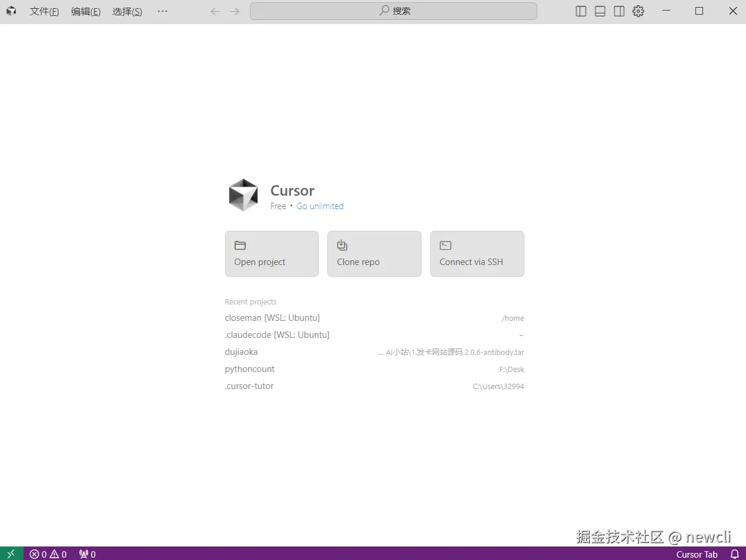Open the 文件(F) menu
This screenshot has height=560, width=746.
click(x=44, y=11)
